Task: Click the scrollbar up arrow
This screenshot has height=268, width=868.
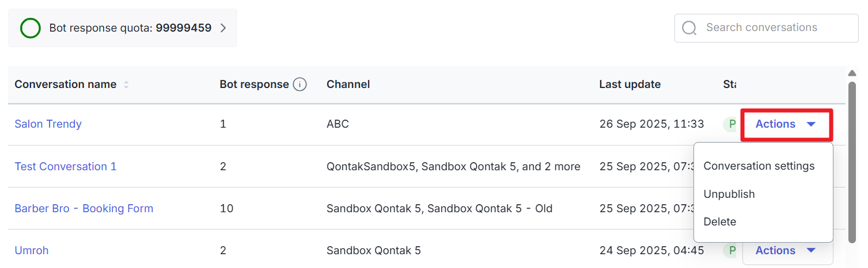Action: pyautogui.click(x=852, y=73)
